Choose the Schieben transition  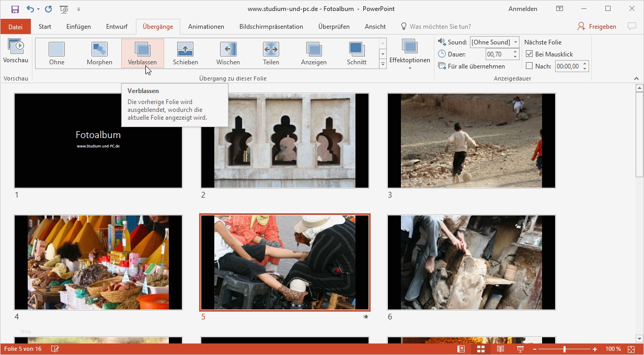[x=185, y=52]
